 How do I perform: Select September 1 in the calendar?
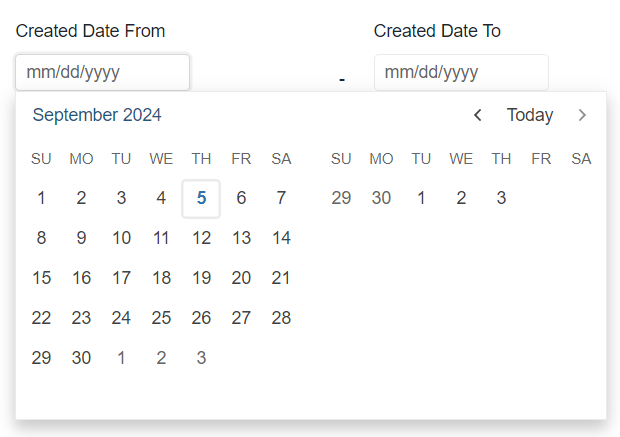(x=41, y=198)
